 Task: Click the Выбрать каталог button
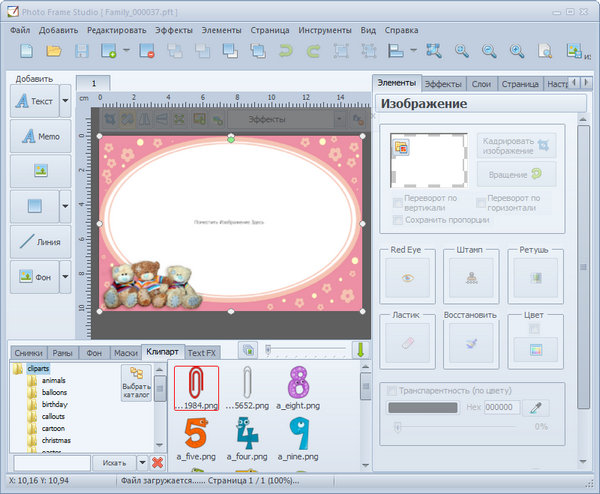[136, 382]
